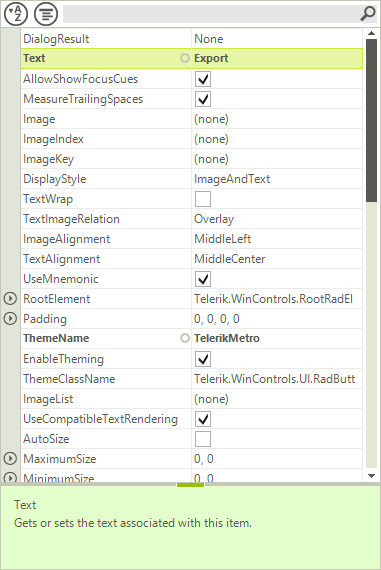Image resolution: width=381 pixels, height=570 pixels.
Task: Check the AutoSize checkbox
Action: tap(203, 439)
